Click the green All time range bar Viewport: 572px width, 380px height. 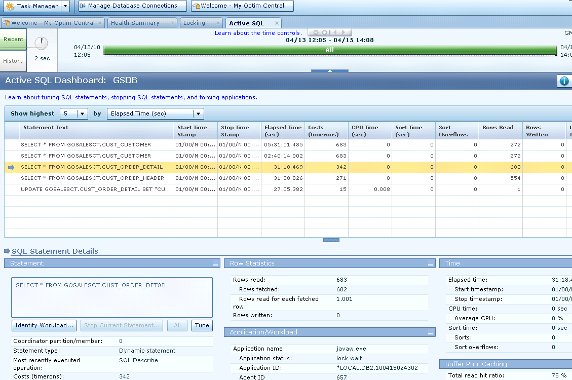pyautogui.click(x=330, y=50)
